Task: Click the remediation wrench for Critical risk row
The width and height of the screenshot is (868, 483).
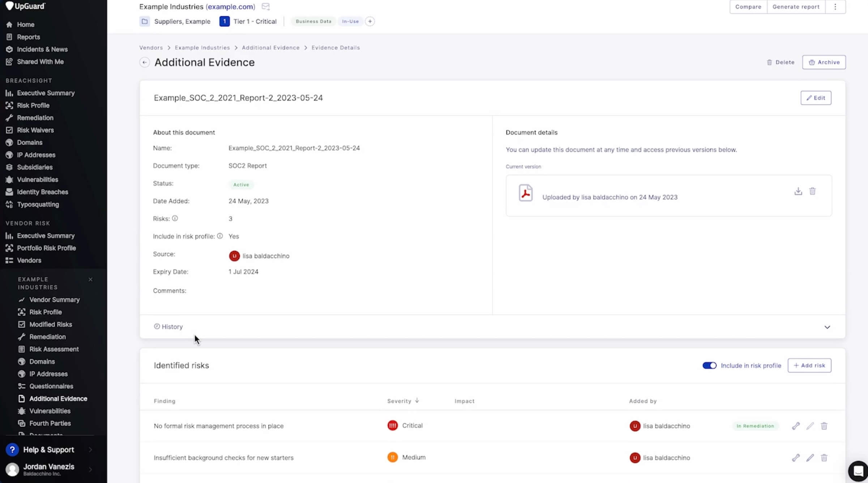Action: (795, 426)
